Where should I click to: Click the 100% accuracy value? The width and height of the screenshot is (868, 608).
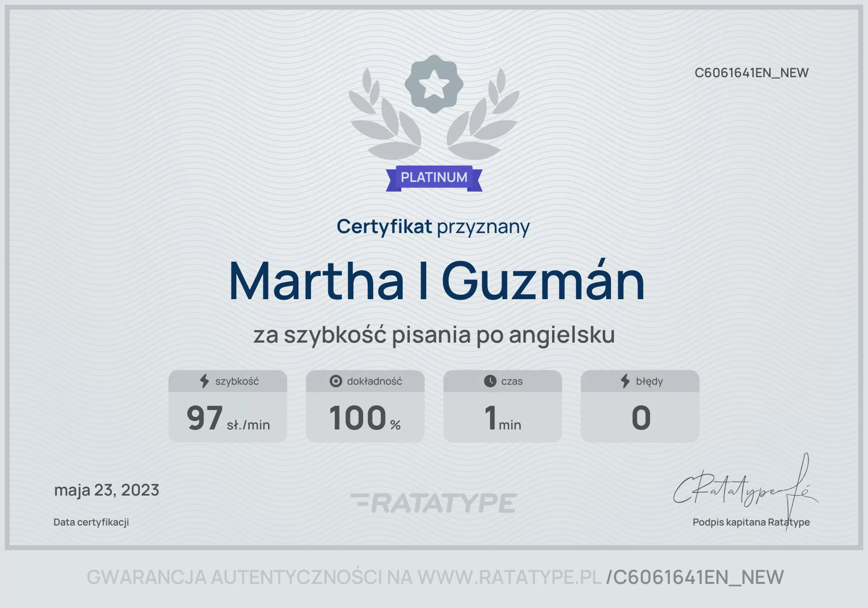(365, 418)
